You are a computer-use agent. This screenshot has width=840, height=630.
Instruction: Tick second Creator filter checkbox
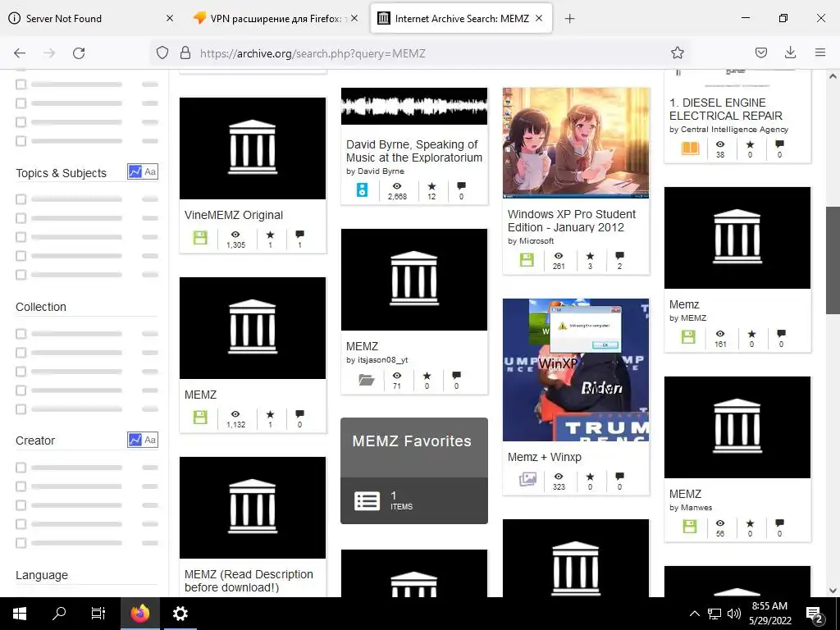[x=21, y=486]
